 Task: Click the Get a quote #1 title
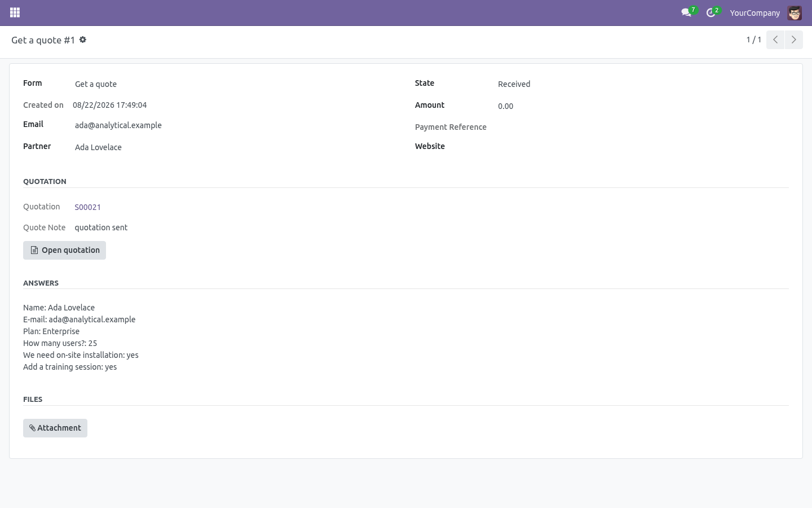(x=43, y=40)
